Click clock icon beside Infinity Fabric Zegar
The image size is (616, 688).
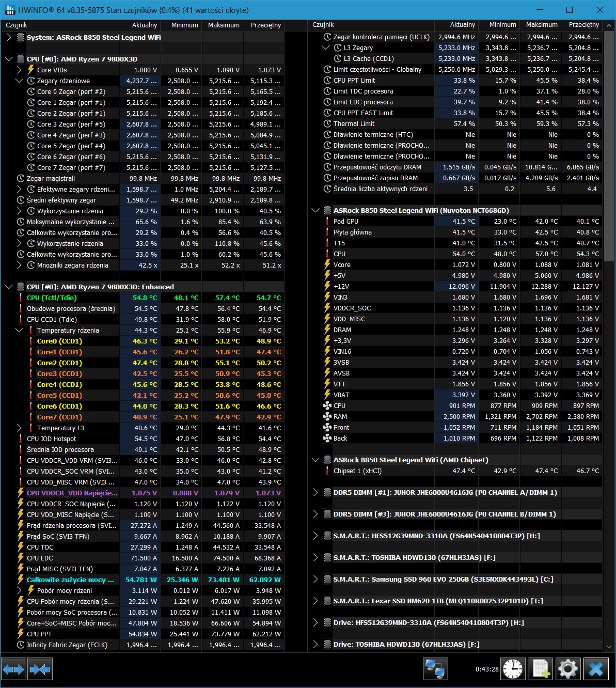tap(21, 645)
